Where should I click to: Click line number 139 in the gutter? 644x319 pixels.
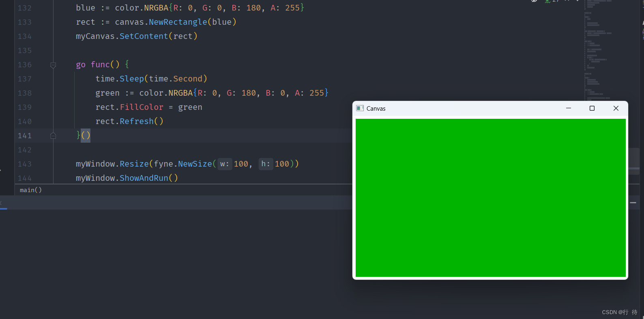pos(25,107)
